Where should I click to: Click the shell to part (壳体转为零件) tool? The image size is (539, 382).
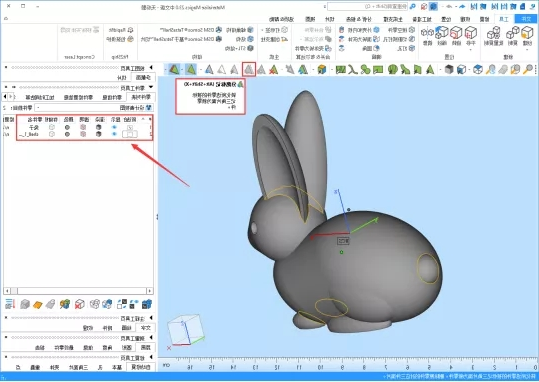click(x=313, y=48)
